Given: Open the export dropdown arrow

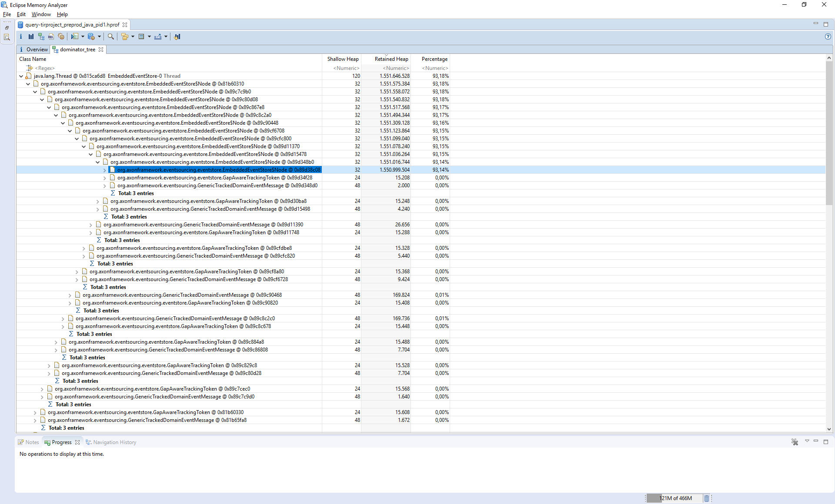Looking at the screenshot, I should (166, 36).
